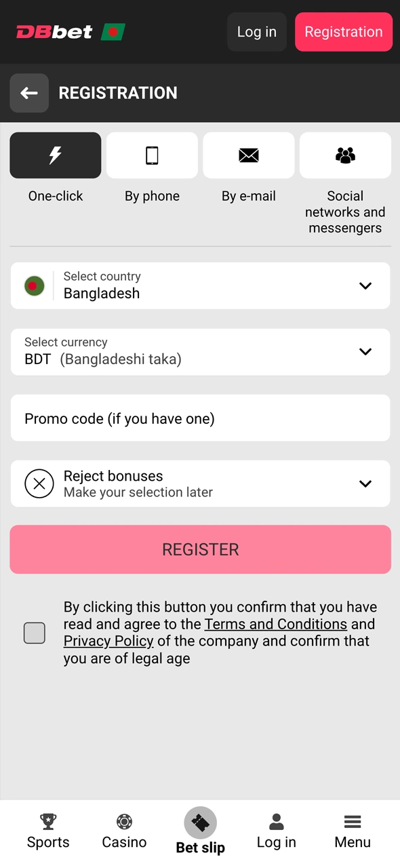
Task: Select the One-click registration lightning icon
Action: point(55,155)
